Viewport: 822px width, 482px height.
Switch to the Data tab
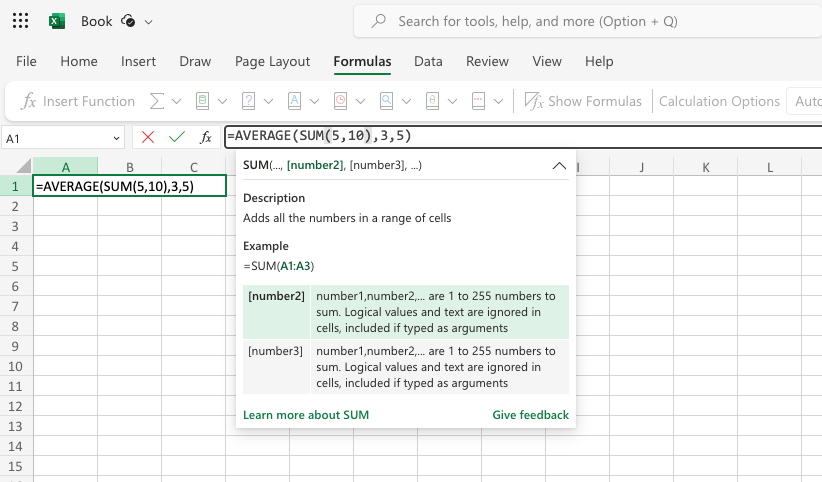pos(428,61)
